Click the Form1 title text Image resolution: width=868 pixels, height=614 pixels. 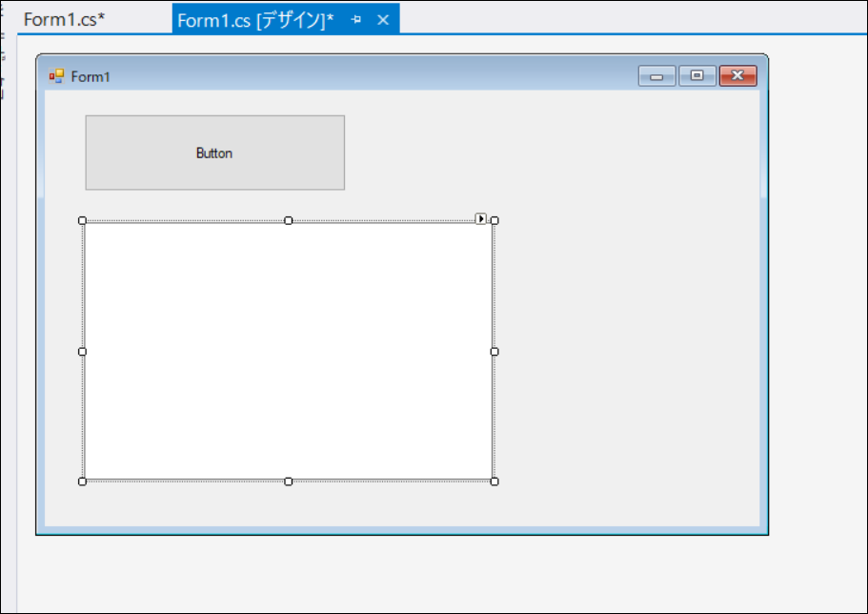click(91, 76)
